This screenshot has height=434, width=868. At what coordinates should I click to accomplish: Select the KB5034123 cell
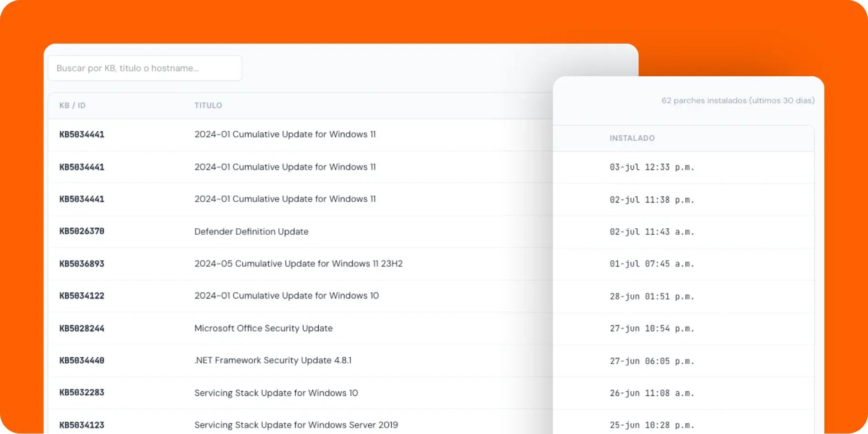(82, 425)
